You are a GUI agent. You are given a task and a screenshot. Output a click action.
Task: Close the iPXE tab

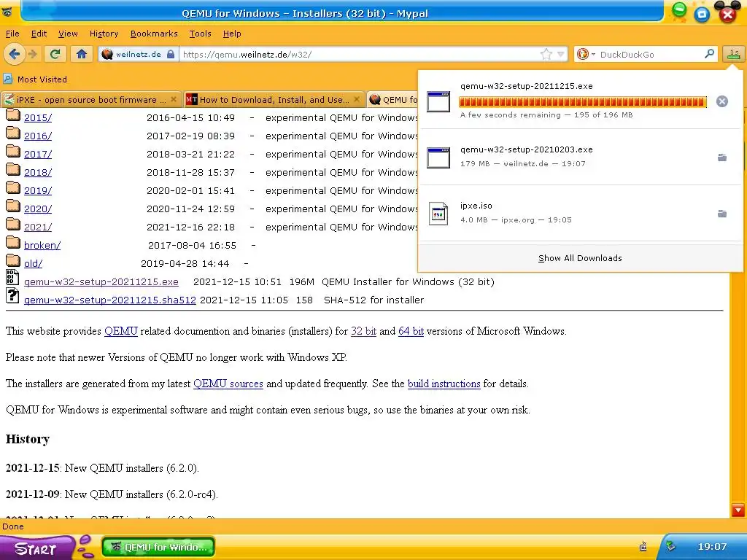174,99
